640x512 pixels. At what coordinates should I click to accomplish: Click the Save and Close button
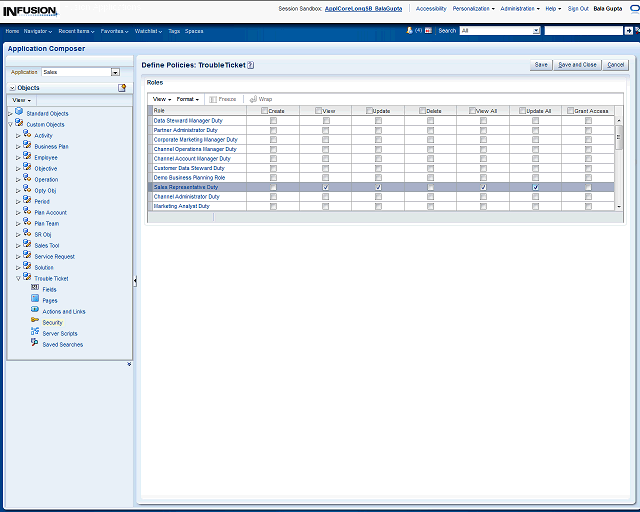pyautogui.click(x=577, y=65)
